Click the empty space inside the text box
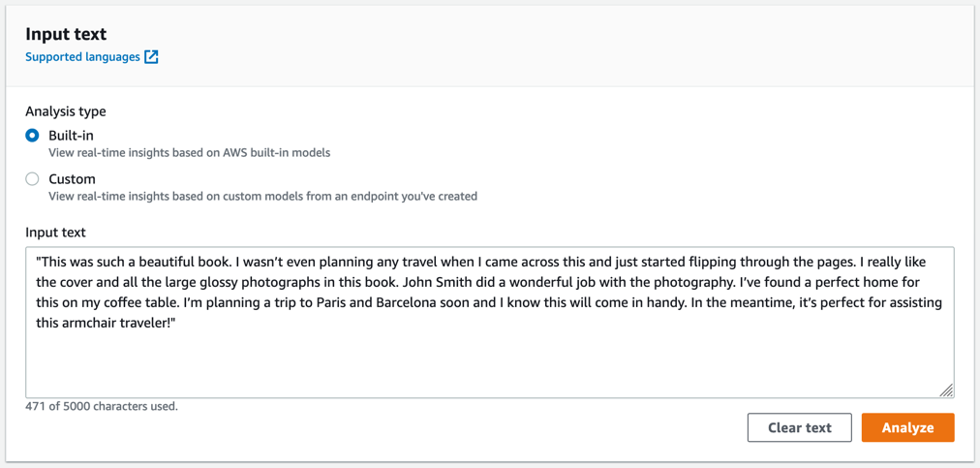980x468 pixels. (484, 363)
